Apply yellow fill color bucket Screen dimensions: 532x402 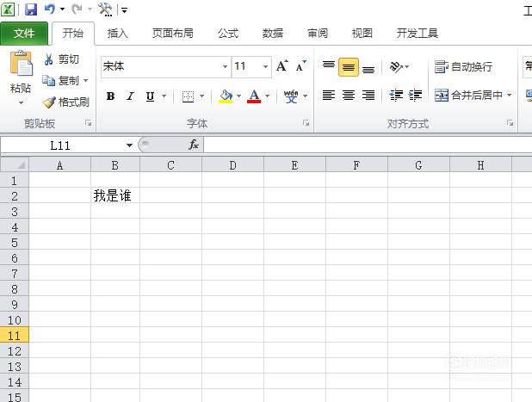coord(226,96)
